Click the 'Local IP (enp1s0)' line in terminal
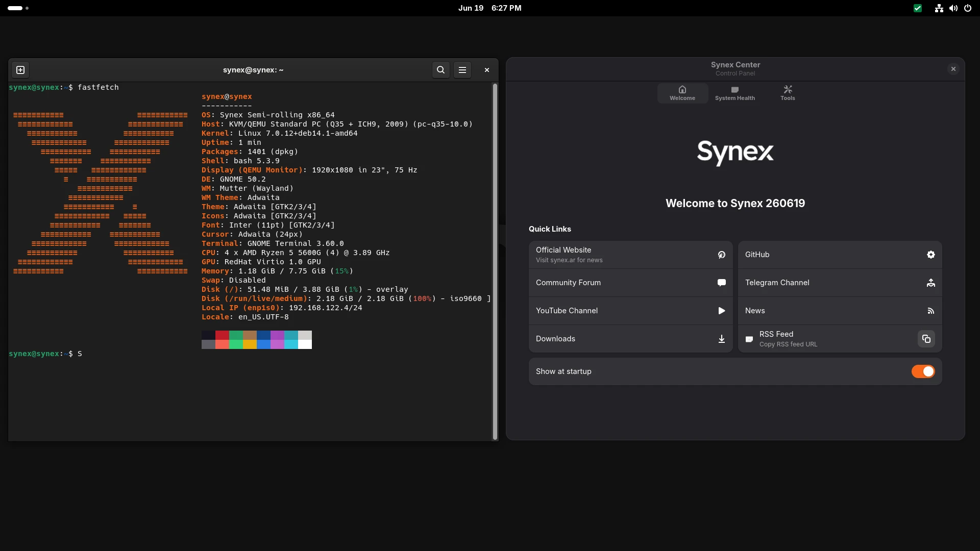Image resolution: width=980 pixels, height=551 pixels. click(282, 308)
